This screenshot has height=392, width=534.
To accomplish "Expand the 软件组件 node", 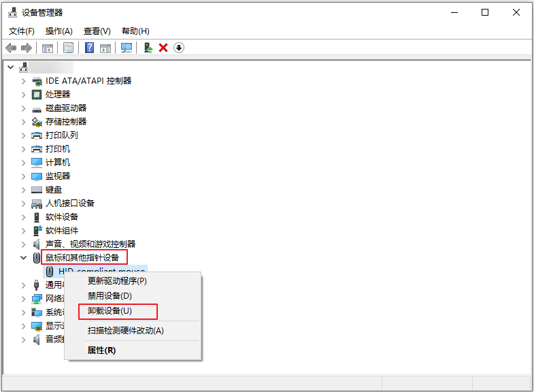I will click(24, 231).
